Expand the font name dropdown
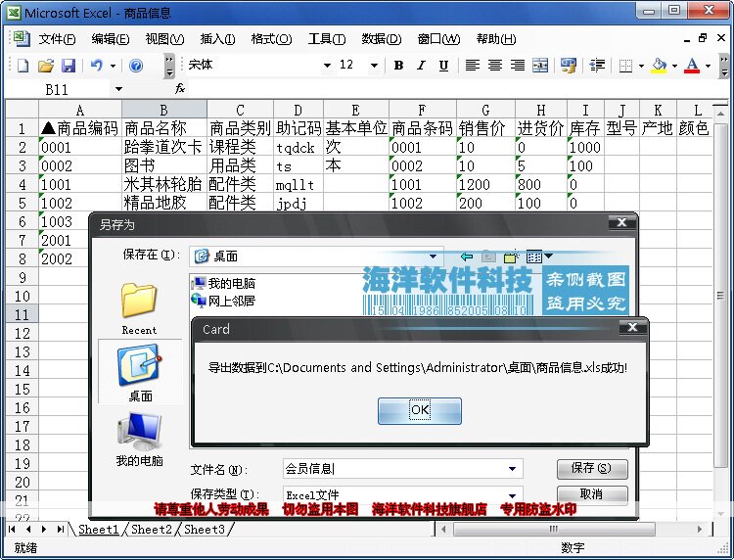The image size is (734, 560). [x=327, y=66]
